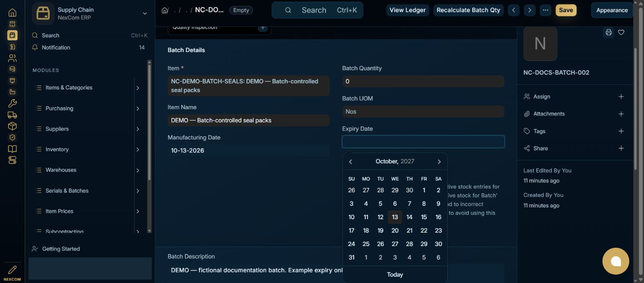The width and height of the screenshot is (644, 283).
Task: Show next month in date picker
Action: click(439, 162)
